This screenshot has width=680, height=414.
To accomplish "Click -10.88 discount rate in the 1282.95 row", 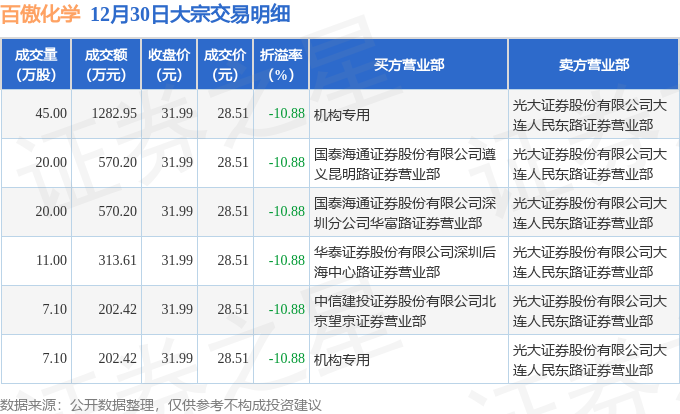I will point(287,114).
